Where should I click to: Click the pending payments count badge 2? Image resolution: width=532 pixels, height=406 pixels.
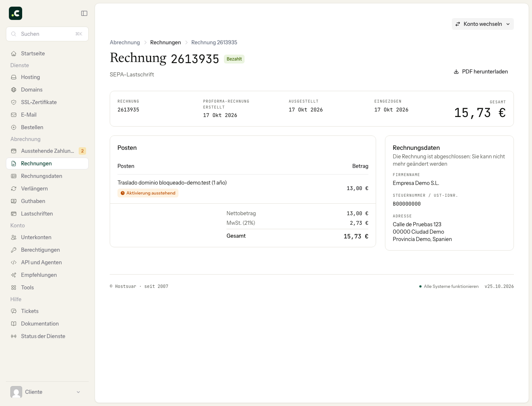point(82,151)
